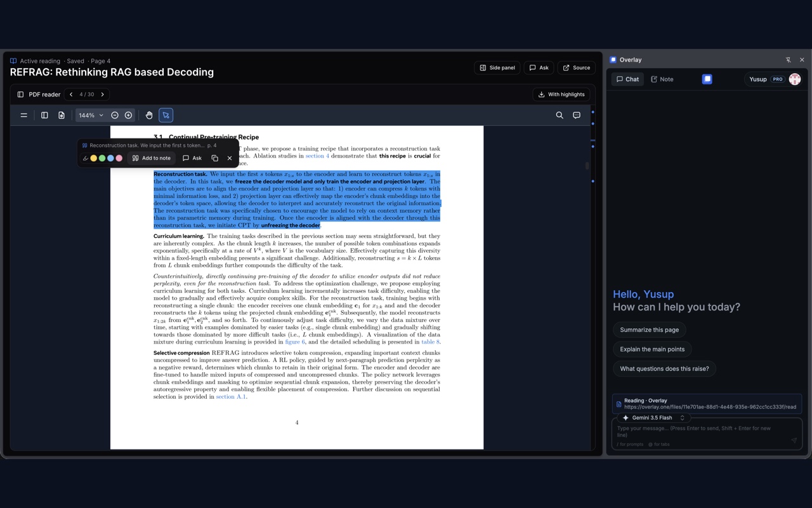The width and height of the screenshot is (812, 508).
Task: Pick the green highlight color
Action: 102,158
